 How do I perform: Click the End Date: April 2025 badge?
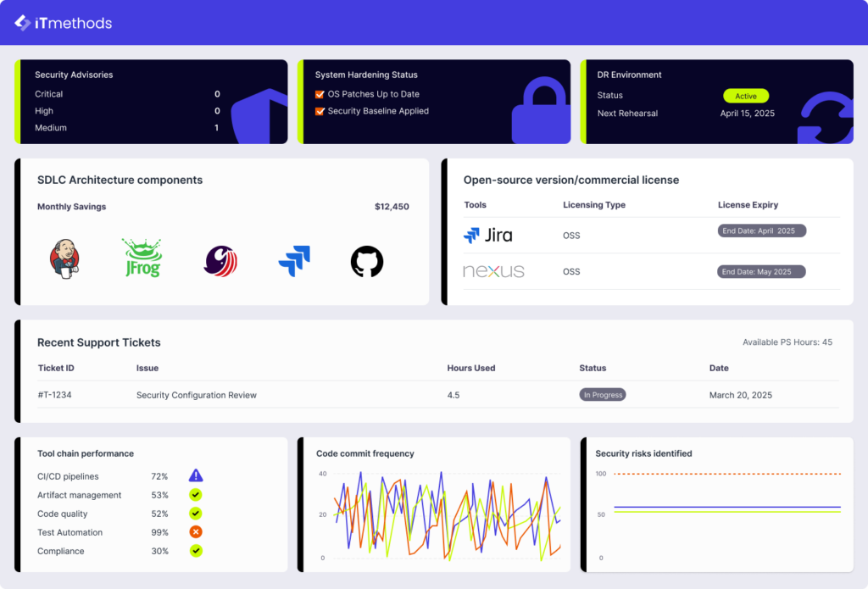click(760, 230)
